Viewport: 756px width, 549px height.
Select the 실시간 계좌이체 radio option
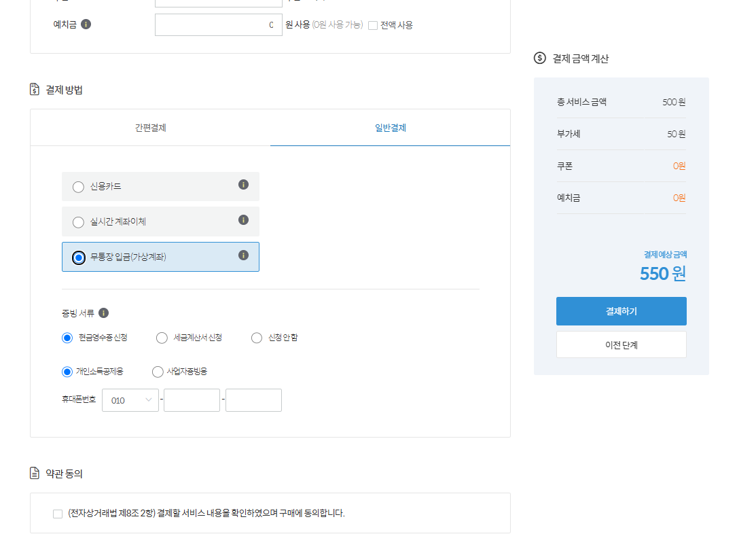78,222
